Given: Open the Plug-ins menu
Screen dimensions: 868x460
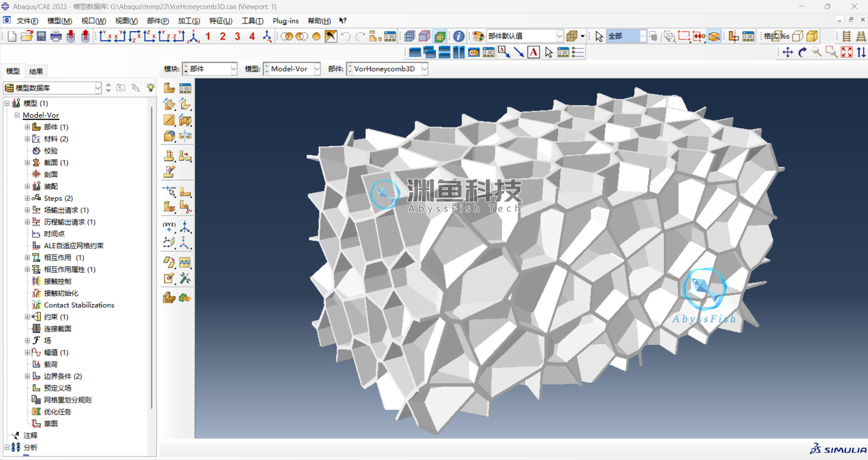Looking at the screenshot, I should click(x=286, y=21).
